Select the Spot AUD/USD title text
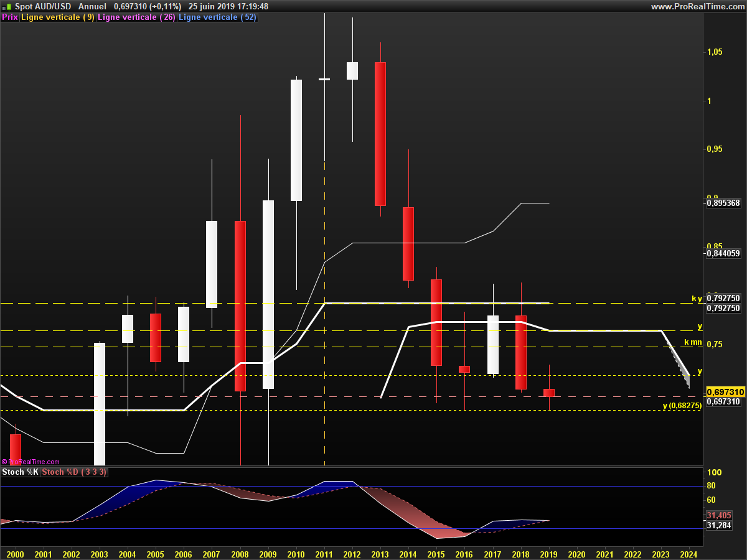This screenshot has height=560, width=747. click(44, 6)
